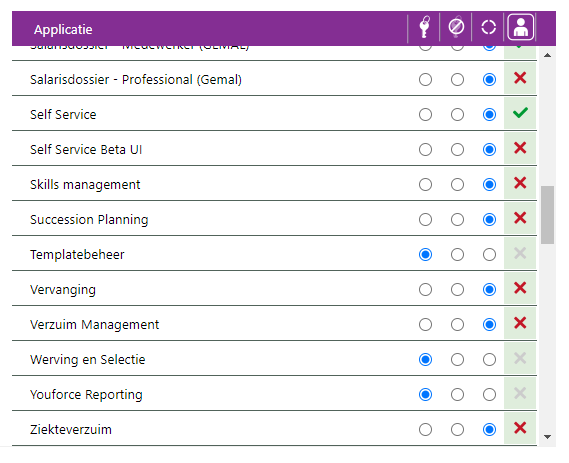Image resolution: width=569 pixels, height=463 pixels.
Task: Click the scroll down arrow of the list
Action: (547, 437)
